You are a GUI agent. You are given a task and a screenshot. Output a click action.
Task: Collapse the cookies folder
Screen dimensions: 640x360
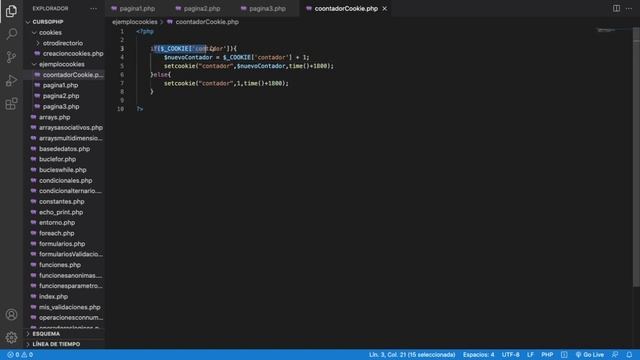click(50, 32)
